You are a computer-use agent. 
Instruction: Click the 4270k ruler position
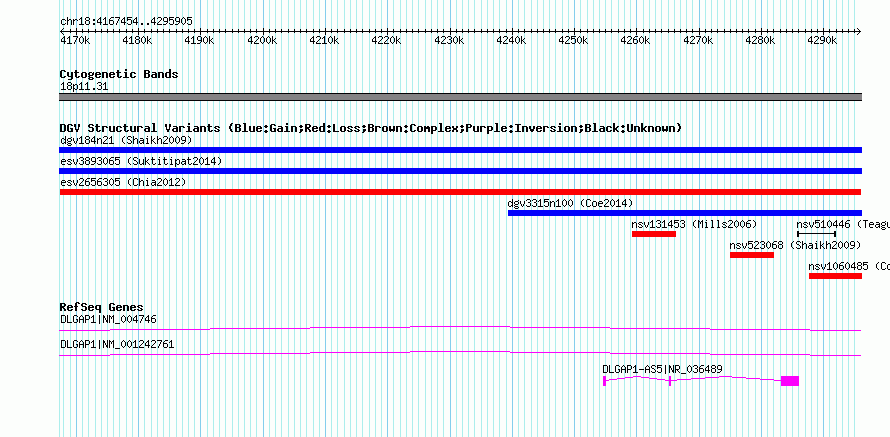point(698,41)
